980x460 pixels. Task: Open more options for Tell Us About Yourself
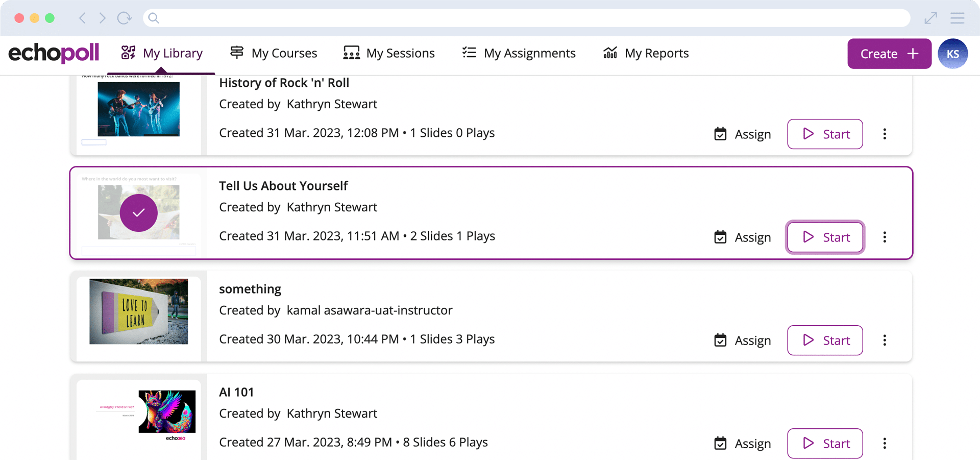(885, 237)
